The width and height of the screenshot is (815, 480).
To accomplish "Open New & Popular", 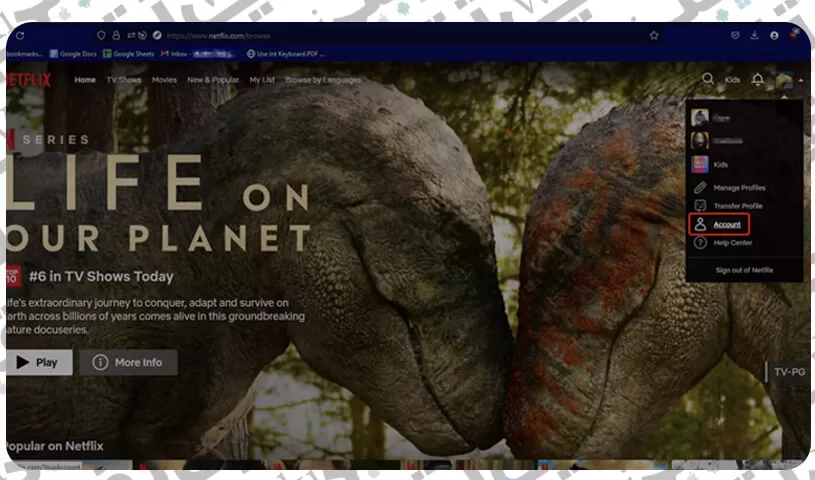I will [213, 80].
